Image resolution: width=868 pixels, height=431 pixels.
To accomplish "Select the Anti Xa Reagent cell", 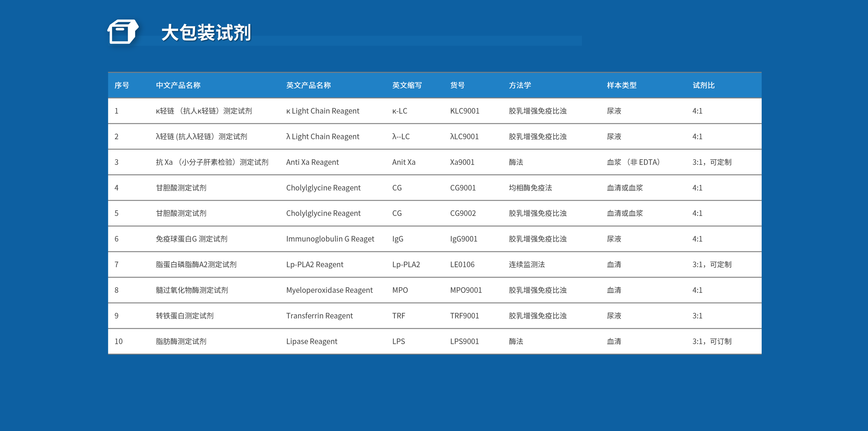I will click(312, 162).
